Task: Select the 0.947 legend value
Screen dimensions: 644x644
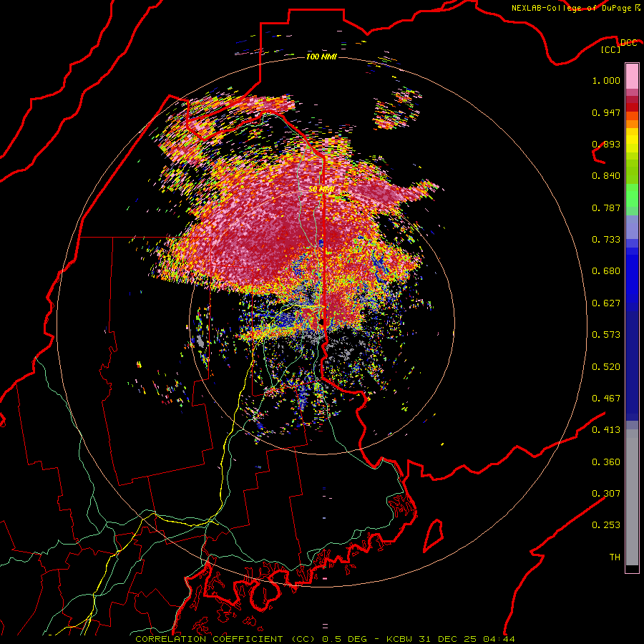Action: coord(606,112)
